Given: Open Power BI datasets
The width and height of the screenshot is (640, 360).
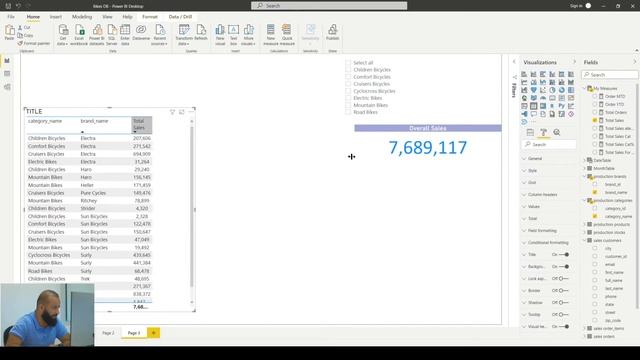Looking at the screenshot, I should click(x=97, y=35).
